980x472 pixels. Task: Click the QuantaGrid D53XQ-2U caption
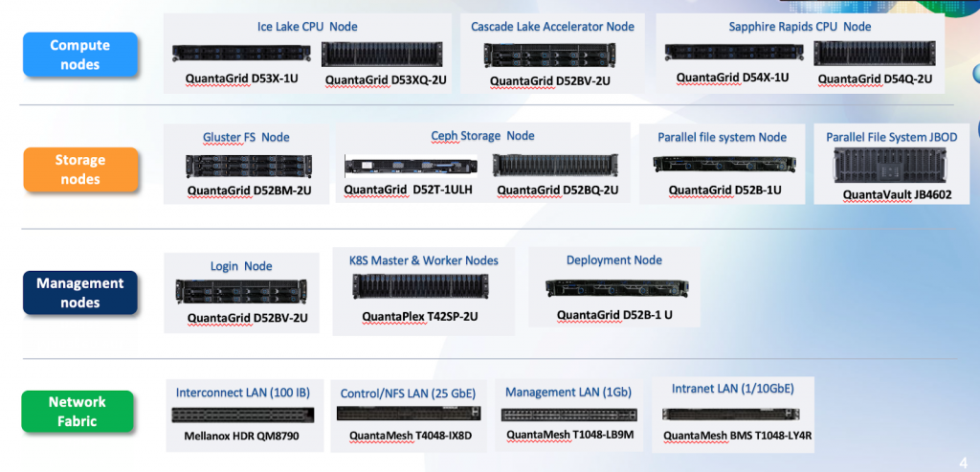click(385, 80)
